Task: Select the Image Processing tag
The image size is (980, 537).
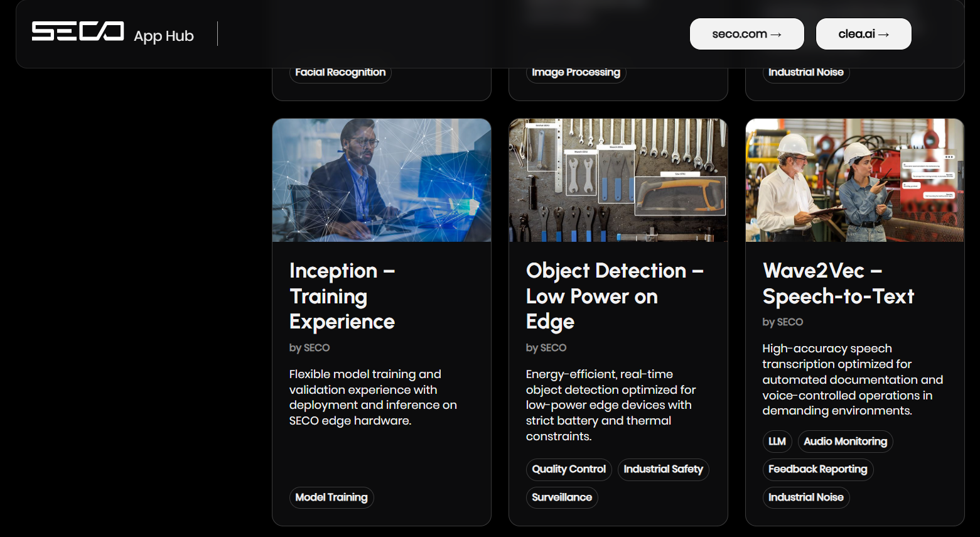Action: click(x=576, y=73)
